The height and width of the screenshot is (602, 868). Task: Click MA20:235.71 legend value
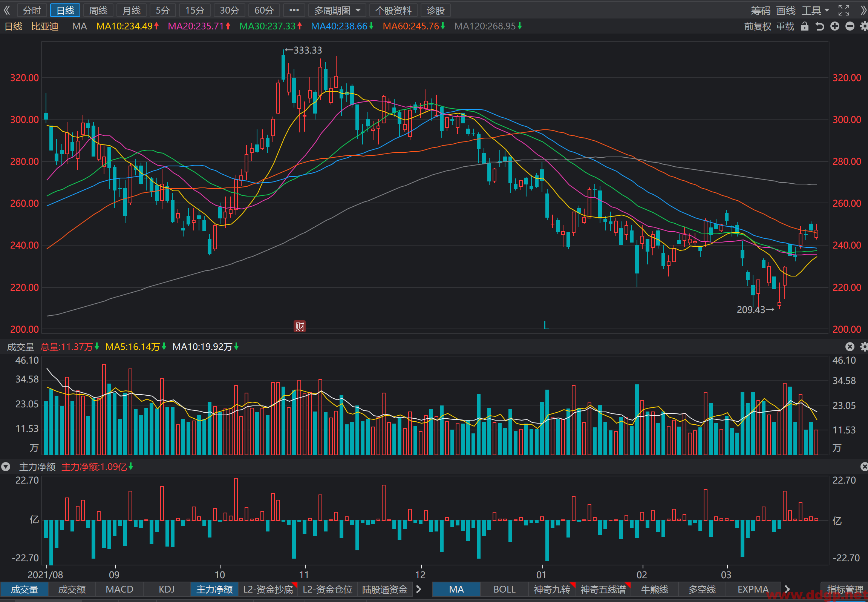pyautogui.click(x=199, y=26)
